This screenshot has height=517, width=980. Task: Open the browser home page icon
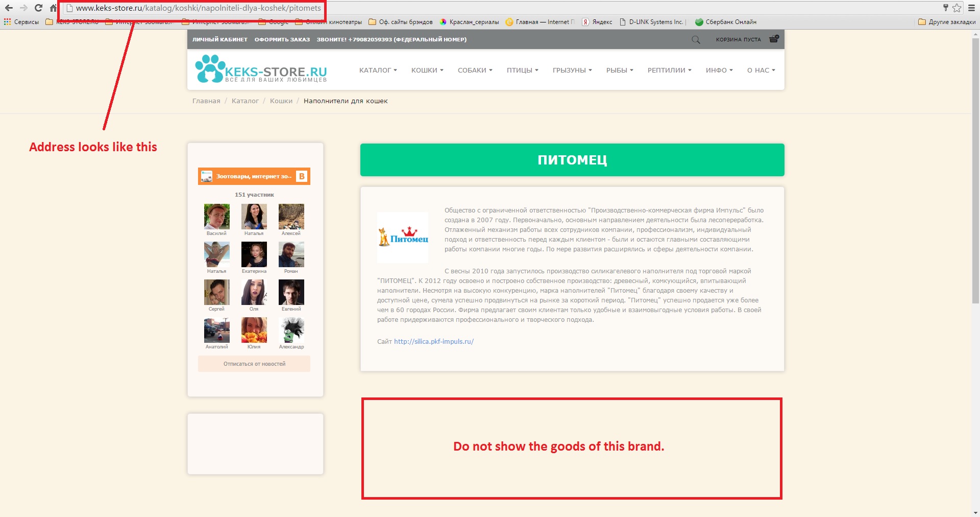click(53, 8)
